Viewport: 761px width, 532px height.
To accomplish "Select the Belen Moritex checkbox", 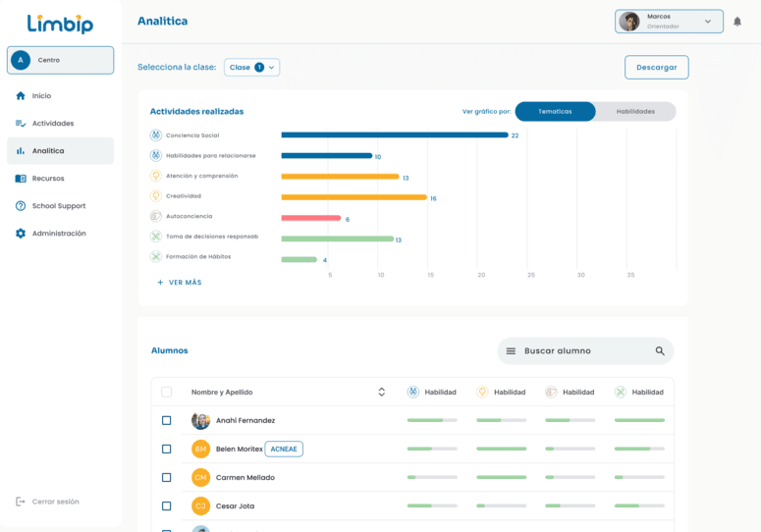I will point(166,449).
